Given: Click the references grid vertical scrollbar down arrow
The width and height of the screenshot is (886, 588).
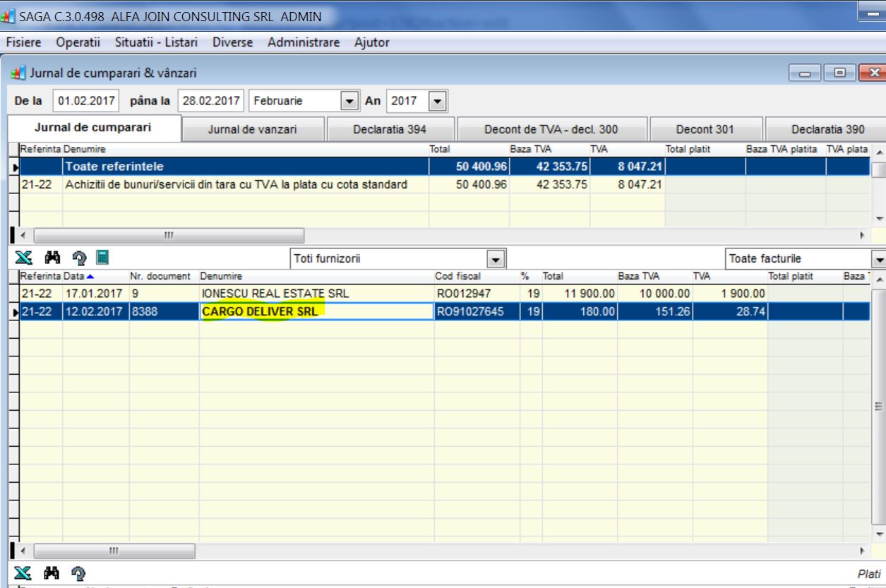Looking at the screenshot, I should (x=879, y=218).
